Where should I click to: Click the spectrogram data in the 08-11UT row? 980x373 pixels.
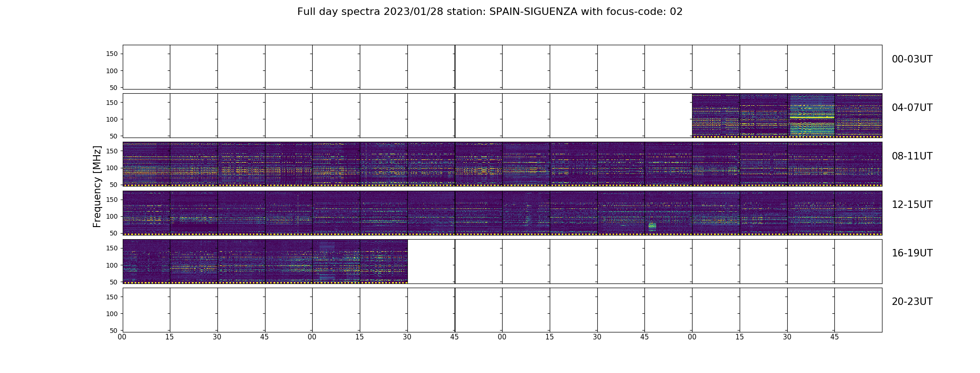tap(502, 164)
